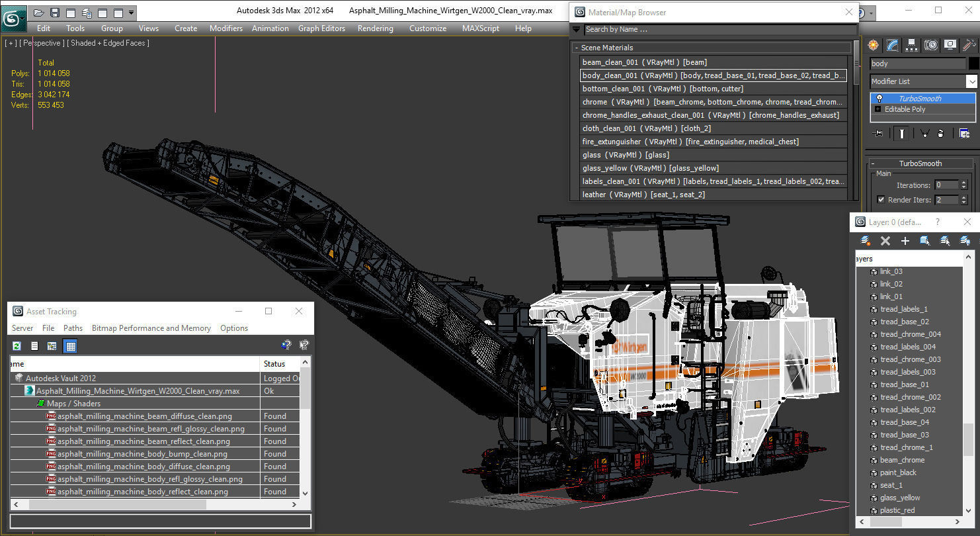
Task: Open the Modifier List dropdown
Action: tap(971, 81)
